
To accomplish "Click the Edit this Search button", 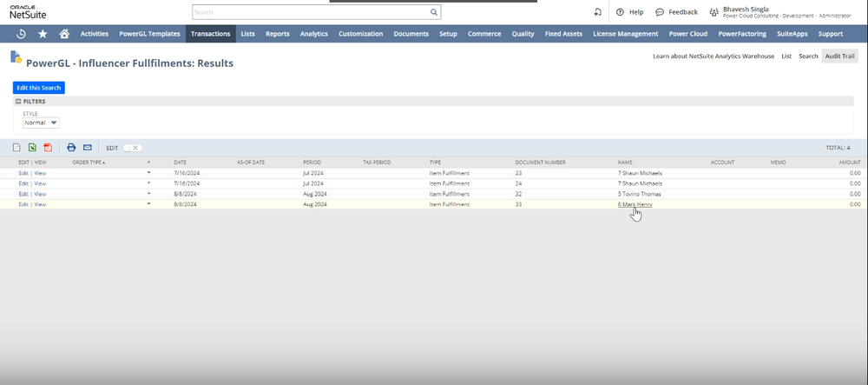I will click(x=39, y=88).
